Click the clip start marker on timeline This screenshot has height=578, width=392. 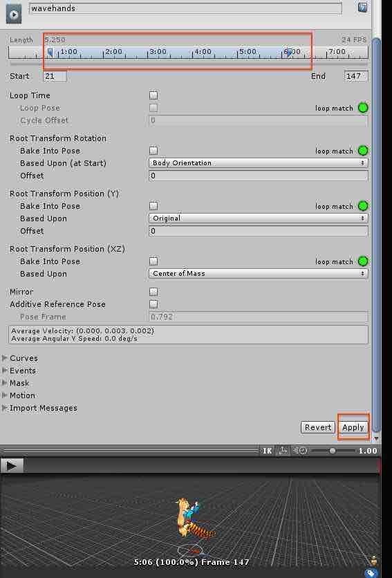click(x=50, y=53)
